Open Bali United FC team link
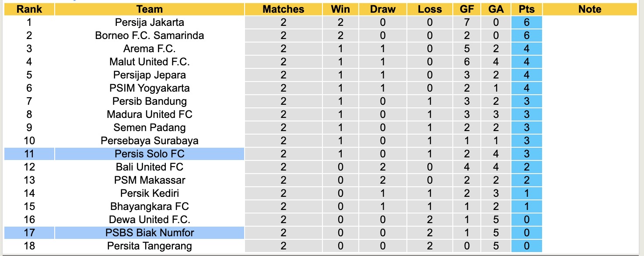 150,167
